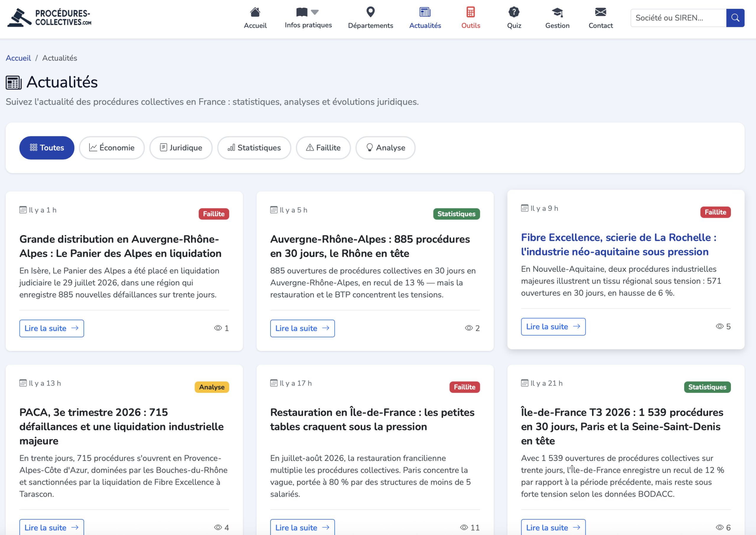The width and height of the screenshot is (756, 535).
Task: Open the Infos pratiques menu label
Action: pos(308,25)
